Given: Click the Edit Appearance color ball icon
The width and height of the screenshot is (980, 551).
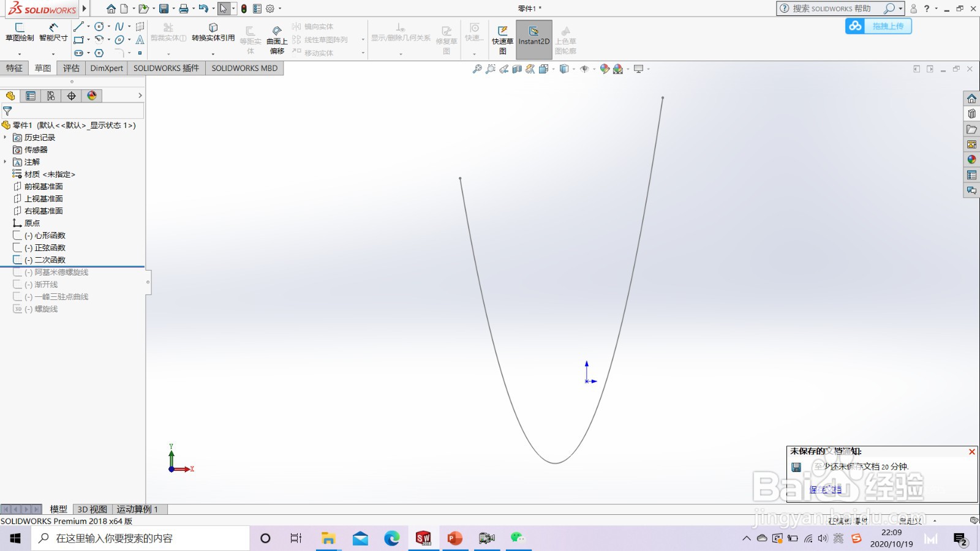Looking at the screenshot, I should coord(605,69).
